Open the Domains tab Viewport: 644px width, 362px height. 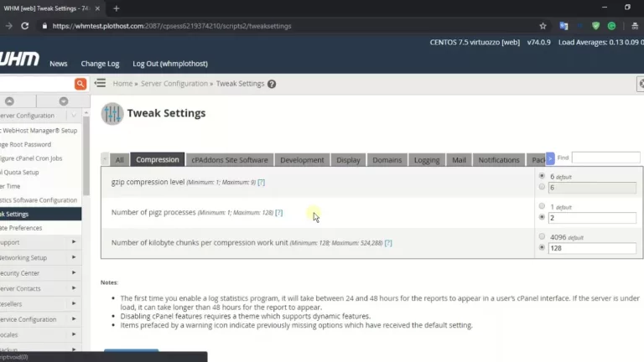click(387, 160)
